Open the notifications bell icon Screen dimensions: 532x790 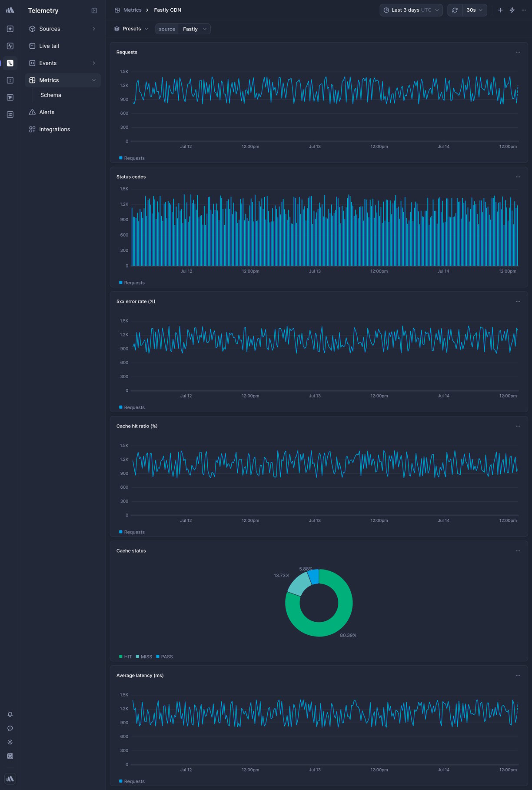[10, 714]
